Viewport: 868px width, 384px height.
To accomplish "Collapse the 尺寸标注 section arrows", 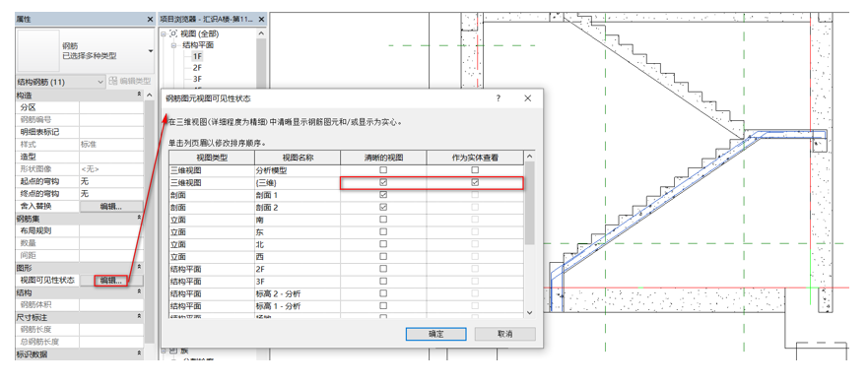I will coord(140,317).
